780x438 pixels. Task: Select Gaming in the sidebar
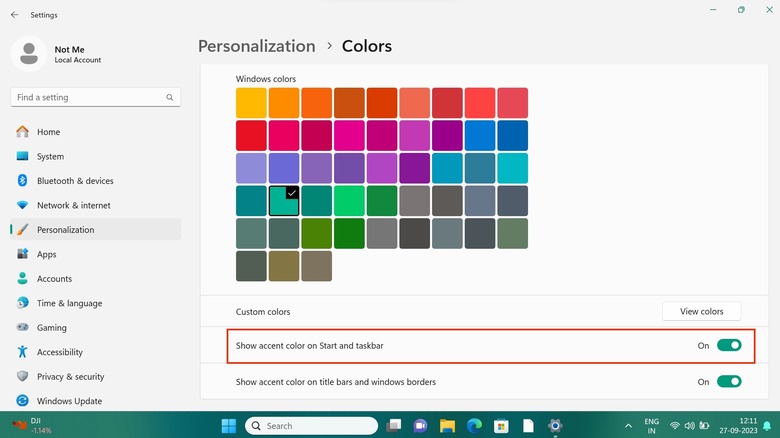click(x=53, y=328)
